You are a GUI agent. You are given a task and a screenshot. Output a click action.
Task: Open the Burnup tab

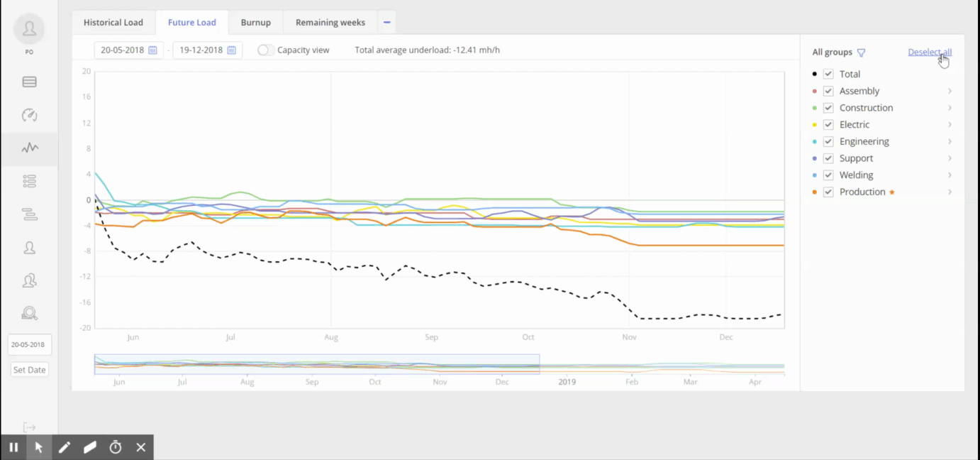255,23
